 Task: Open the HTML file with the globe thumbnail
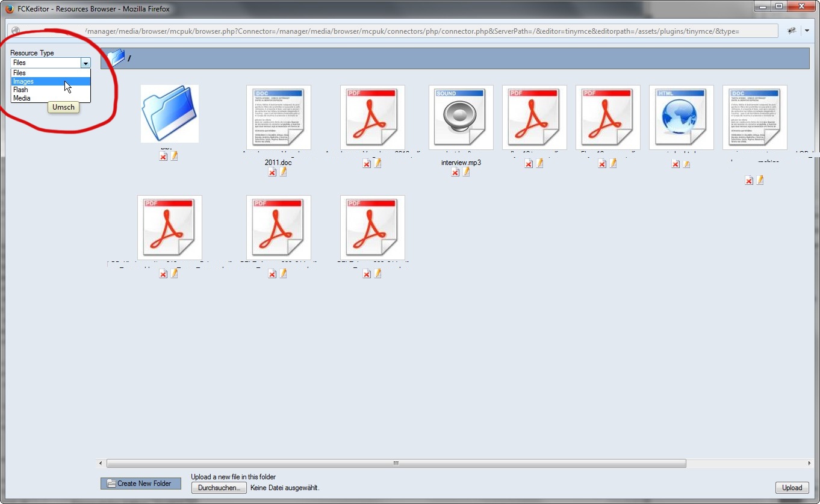tap(681, 117)
